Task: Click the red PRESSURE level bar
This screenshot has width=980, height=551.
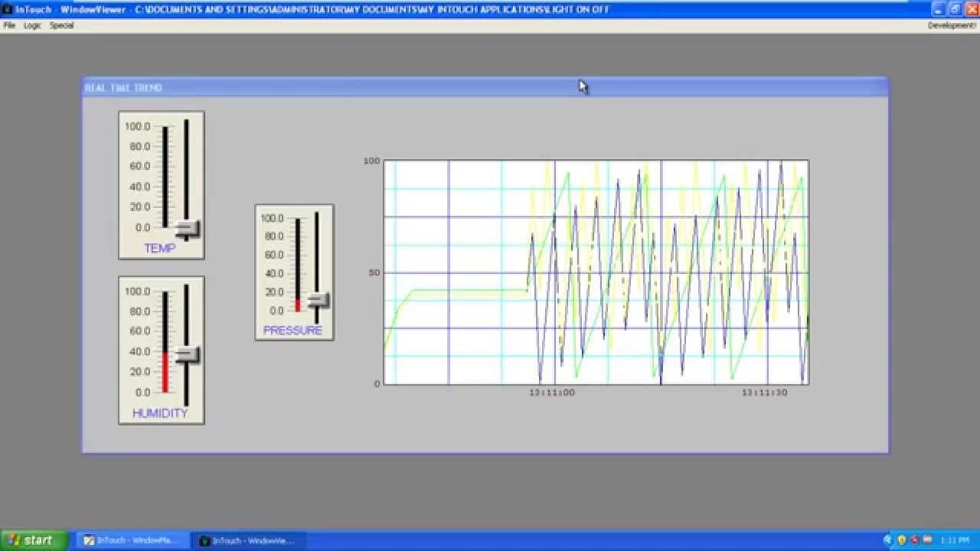Action: [298, 305]
